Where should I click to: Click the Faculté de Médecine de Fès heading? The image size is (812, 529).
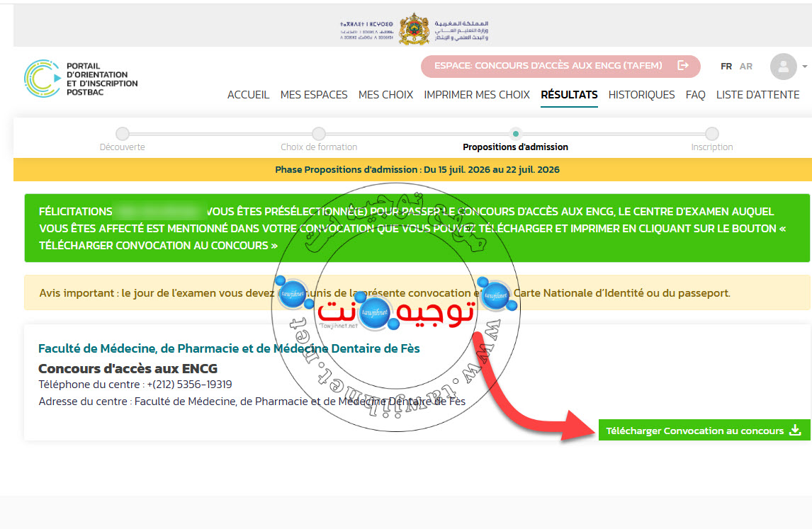pos(229,348)
